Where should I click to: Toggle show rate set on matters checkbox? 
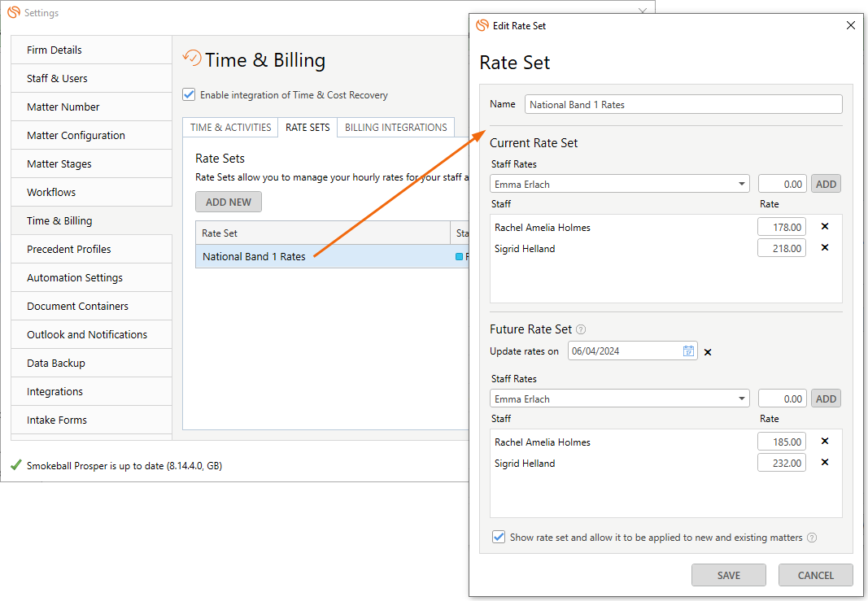[498, 537]
